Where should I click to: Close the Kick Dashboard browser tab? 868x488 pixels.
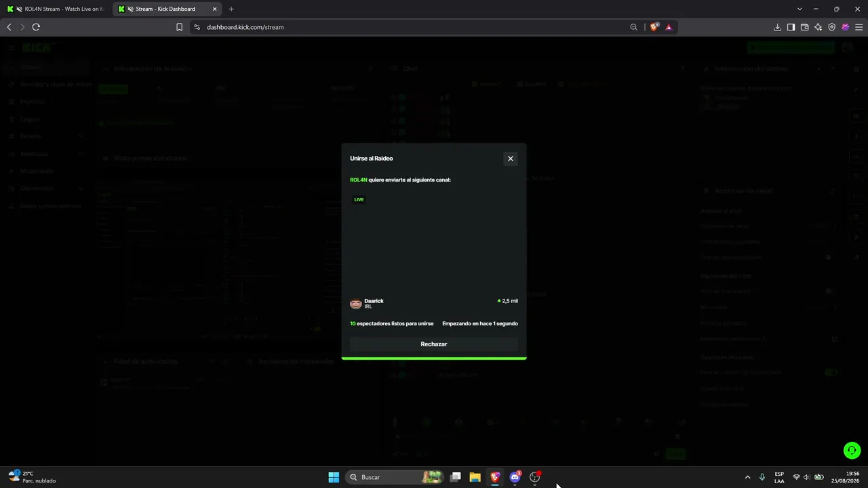(x=214, y=9)
